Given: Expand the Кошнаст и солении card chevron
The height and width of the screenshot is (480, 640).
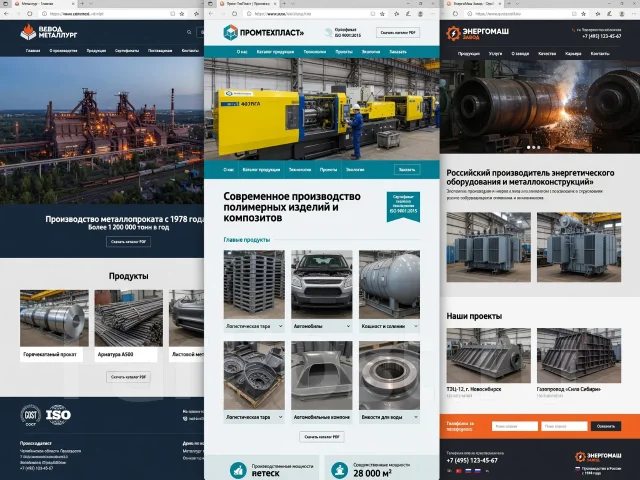Looking at the screenshot, I should tap(416, 326).
